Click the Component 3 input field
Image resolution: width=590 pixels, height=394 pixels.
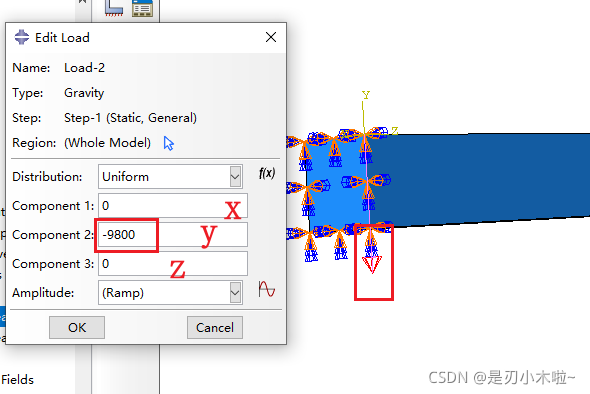pyautogui.click(x=173, y=263)
